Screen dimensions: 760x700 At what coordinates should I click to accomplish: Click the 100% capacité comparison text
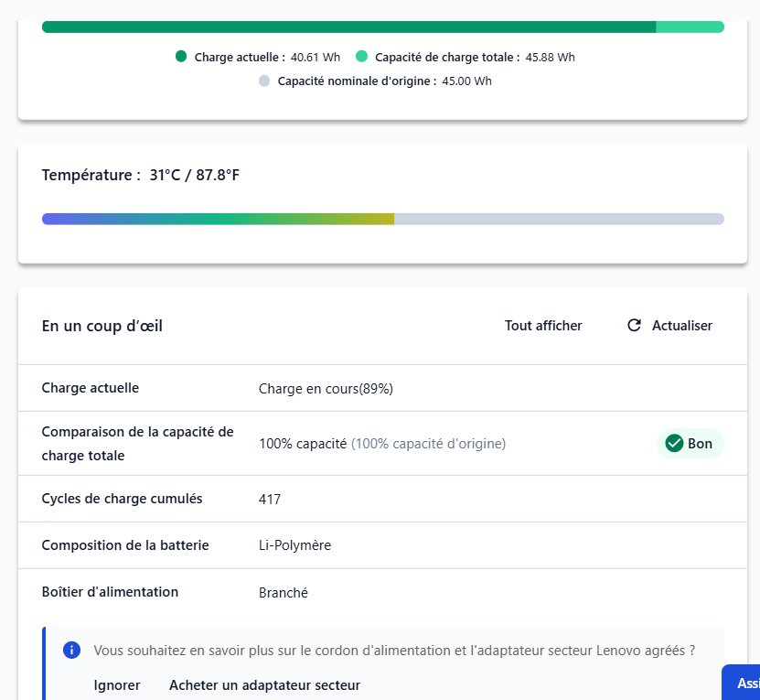click(x=303, y=444)
